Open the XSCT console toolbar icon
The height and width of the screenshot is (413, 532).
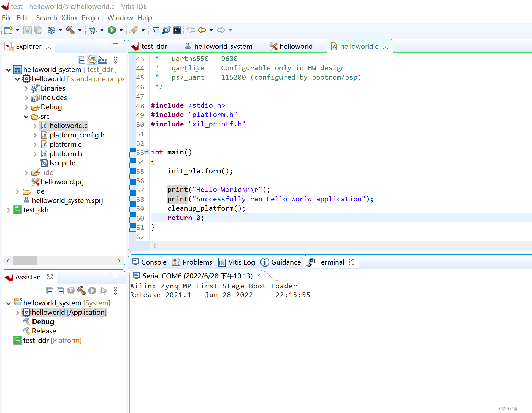156,30
